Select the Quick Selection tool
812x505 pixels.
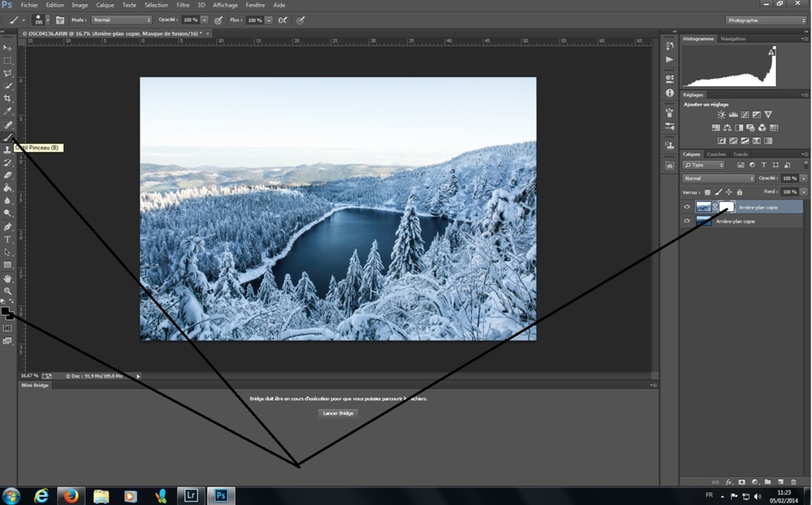click(x=7, y=86)
